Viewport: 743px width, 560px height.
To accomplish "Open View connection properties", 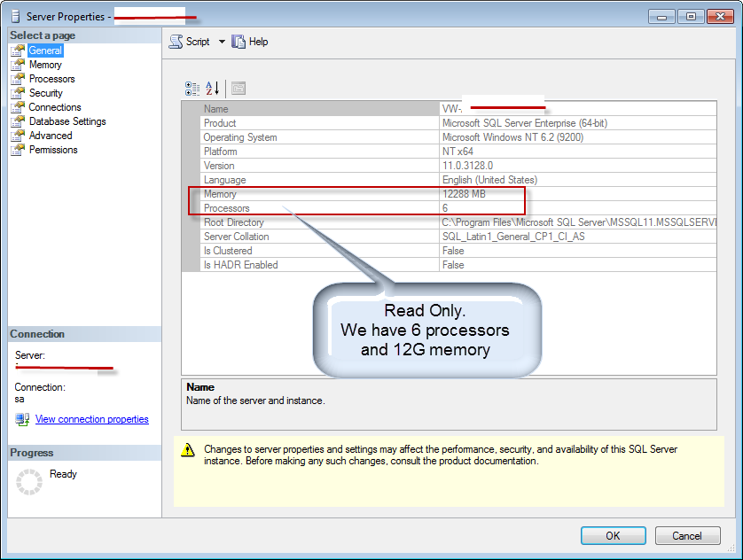I will 91,418.
